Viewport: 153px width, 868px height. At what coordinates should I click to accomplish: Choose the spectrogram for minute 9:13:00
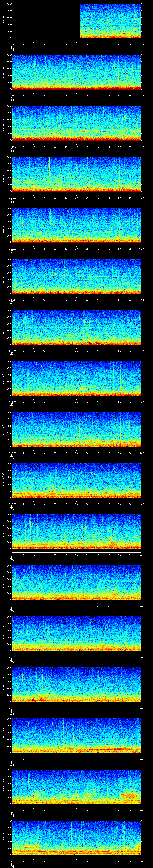coord(77,481)
